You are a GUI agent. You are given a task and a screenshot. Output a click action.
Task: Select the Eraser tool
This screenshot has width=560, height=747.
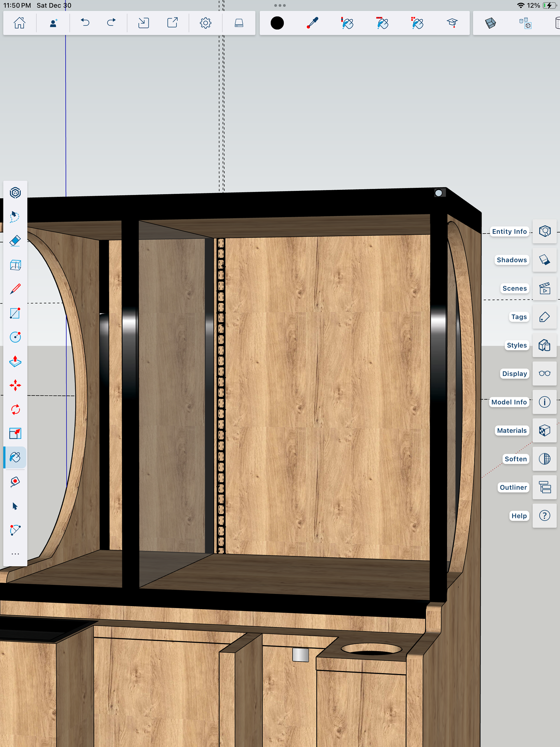(x=15, y=241)
